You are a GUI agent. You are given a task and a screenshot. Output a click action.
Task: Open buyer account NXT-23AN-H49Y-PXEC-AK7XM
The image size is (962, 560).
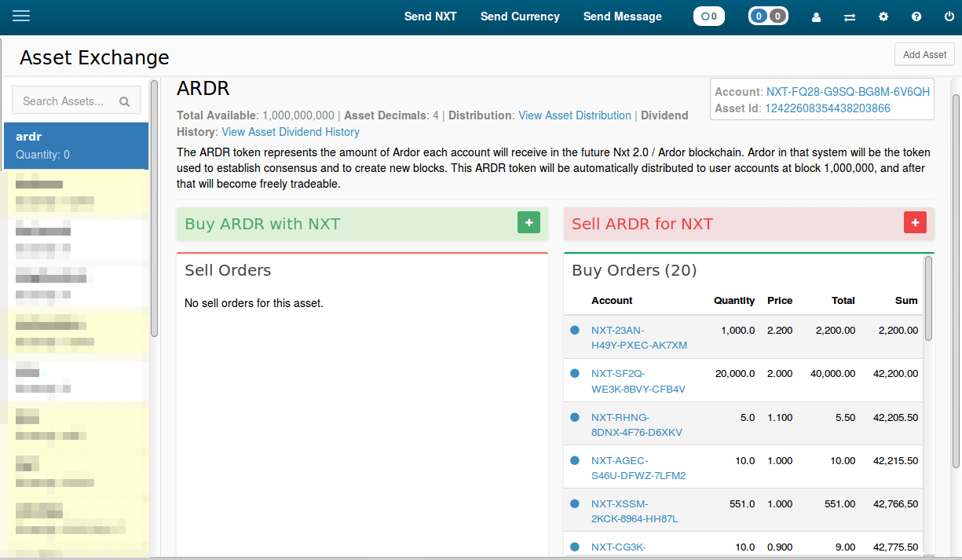point(639,338)
